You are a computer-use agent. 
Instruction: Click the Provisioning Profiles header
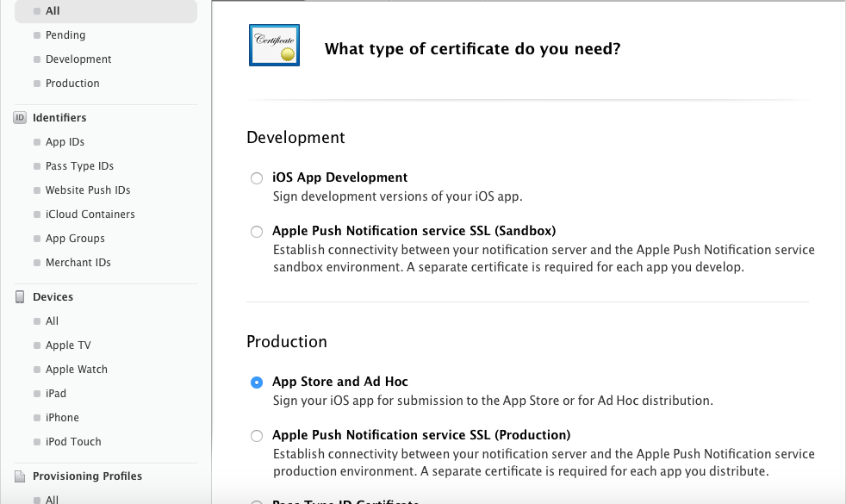pos(87,476)
